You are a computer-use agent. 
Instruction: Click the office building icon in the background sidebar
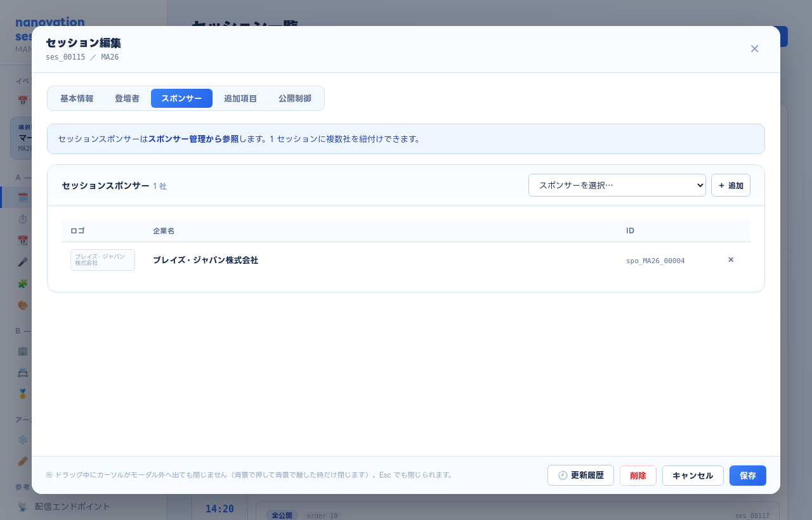23,351
